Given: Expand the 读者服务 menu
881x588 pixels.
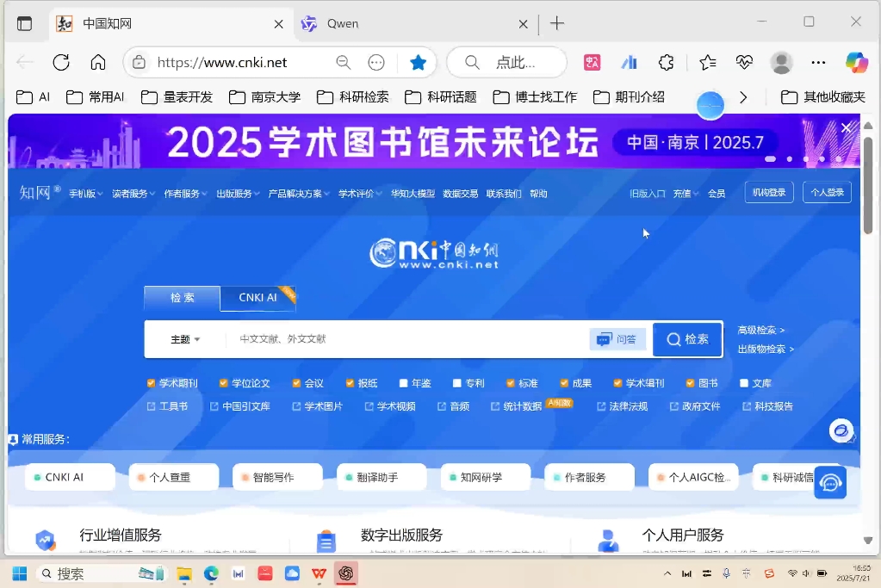Looking at the screenshot, I should point(133,194).
